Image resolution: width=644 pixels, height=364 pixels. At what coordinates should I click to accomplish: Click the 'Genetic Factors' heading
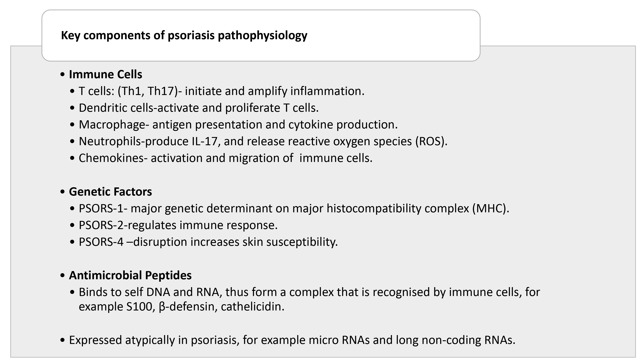coord(110,192)
